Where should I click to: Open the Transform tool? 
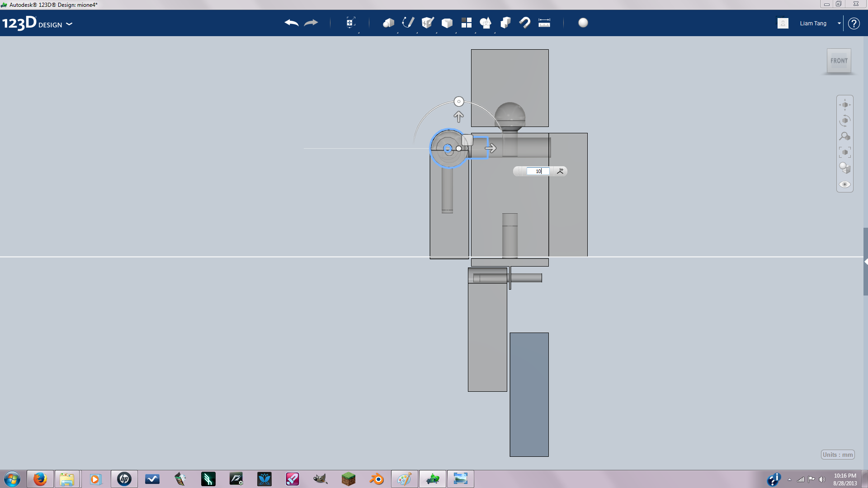pyautogui.click(x=350, y=23)
